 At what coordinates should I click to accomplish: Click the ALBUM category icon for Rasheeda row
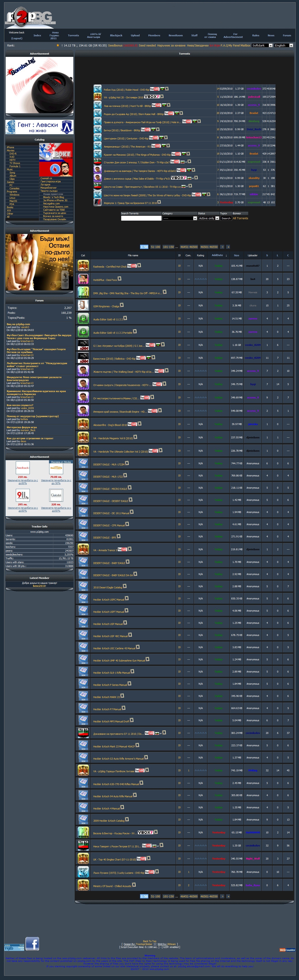click(83, 266)
